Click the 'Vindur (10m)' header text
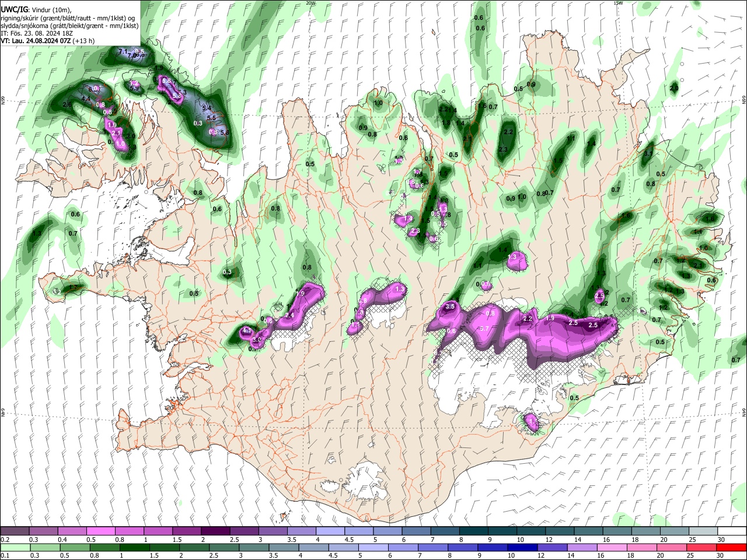747x560 pixels. (51, 9)
